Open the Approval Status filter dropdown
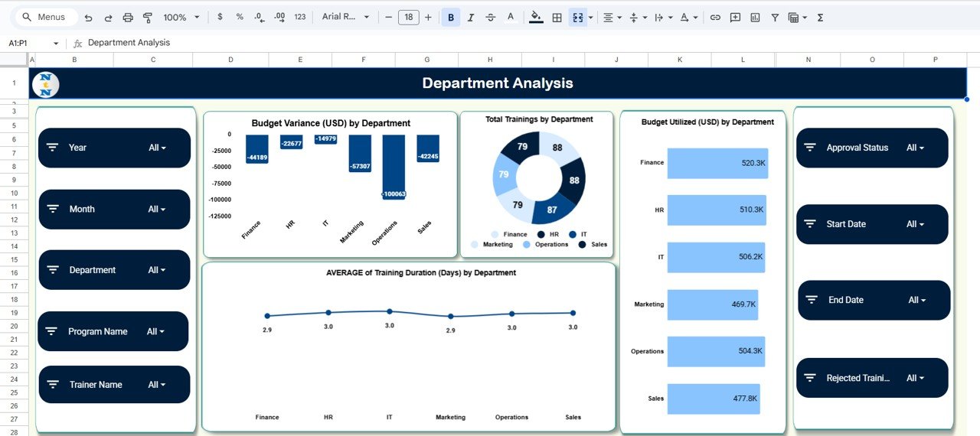This screenshot has width=980, height=436. 915,148
